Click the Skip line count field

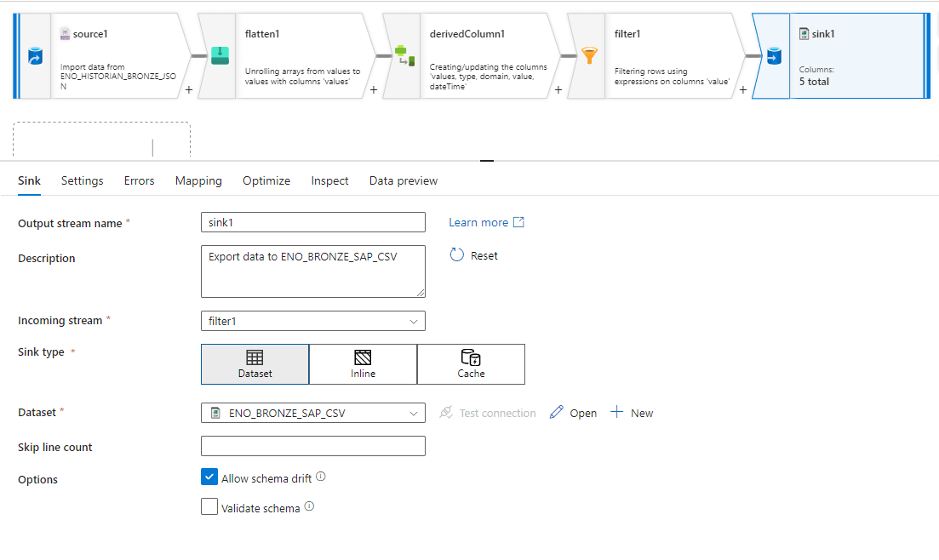[x=312, y=446]
